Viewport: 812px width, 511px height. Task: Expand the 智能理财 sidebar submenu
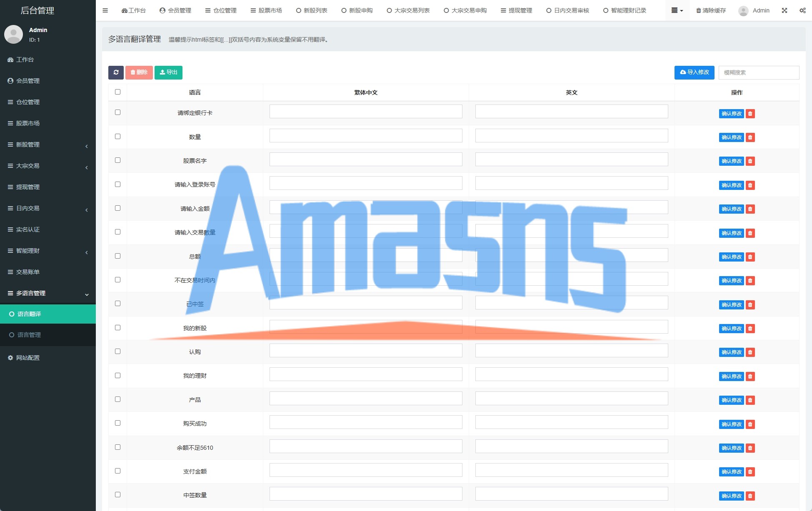[x=48, y=251]
